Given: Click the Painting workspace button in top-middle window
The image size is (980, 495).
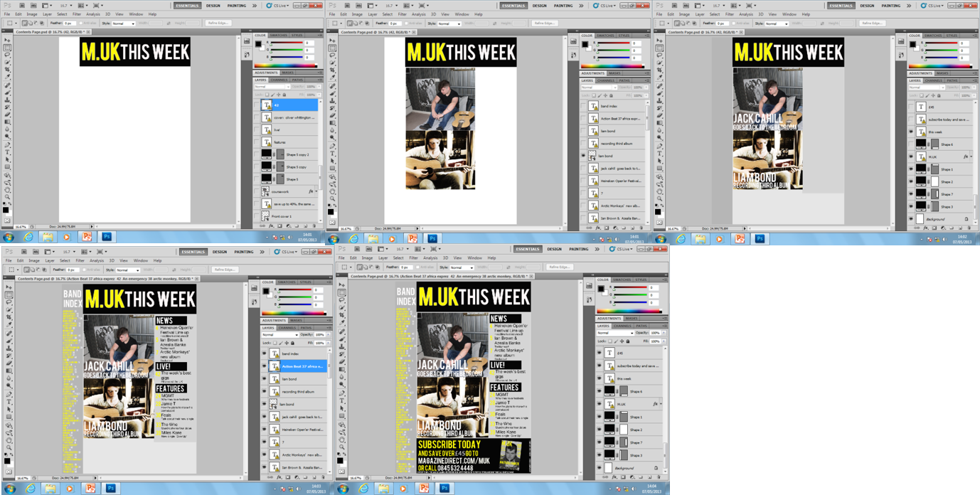Looking at the screenshot, I should tap(563, 5).
